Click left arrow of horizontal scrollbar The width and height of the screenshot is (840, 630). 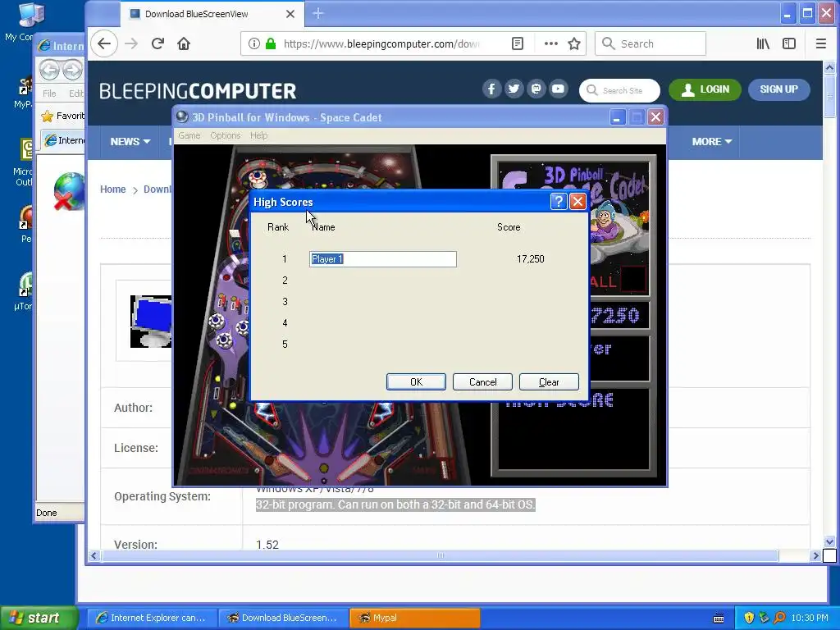click(94, 555)
